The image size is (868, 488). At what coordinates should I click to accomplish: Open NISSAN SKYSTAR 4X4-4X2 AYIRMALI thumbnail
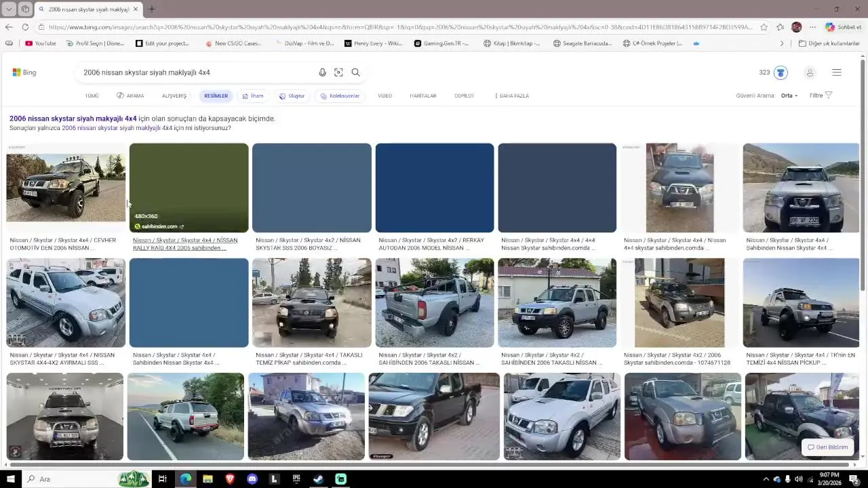click(66, 303)
